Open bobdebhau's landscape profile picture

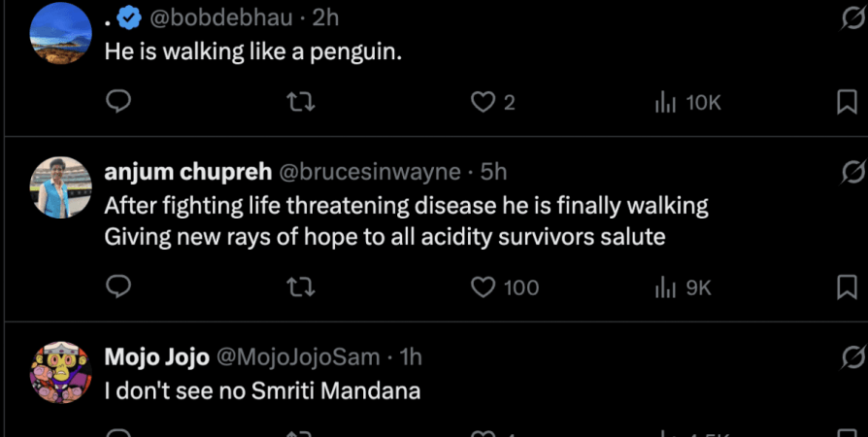pos(61,32)
